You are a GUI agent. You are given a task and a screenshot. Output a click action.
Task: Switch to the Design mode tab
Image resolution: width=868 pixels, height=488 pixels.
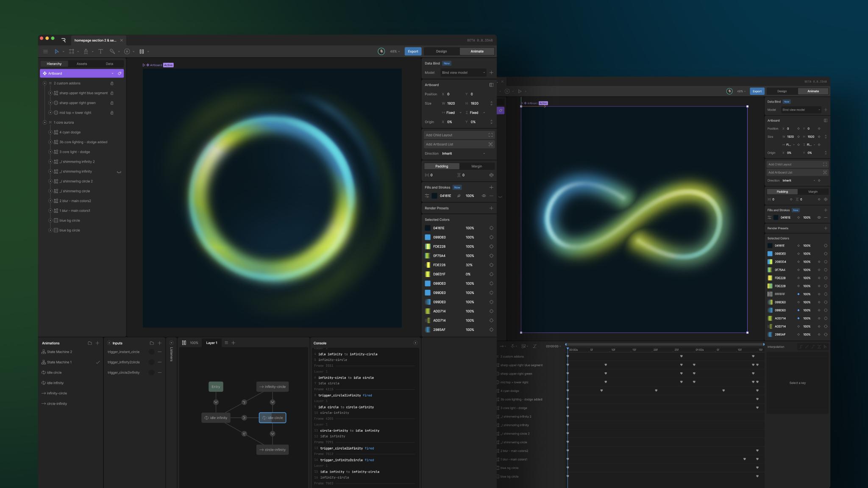click(x=441, y=51)
